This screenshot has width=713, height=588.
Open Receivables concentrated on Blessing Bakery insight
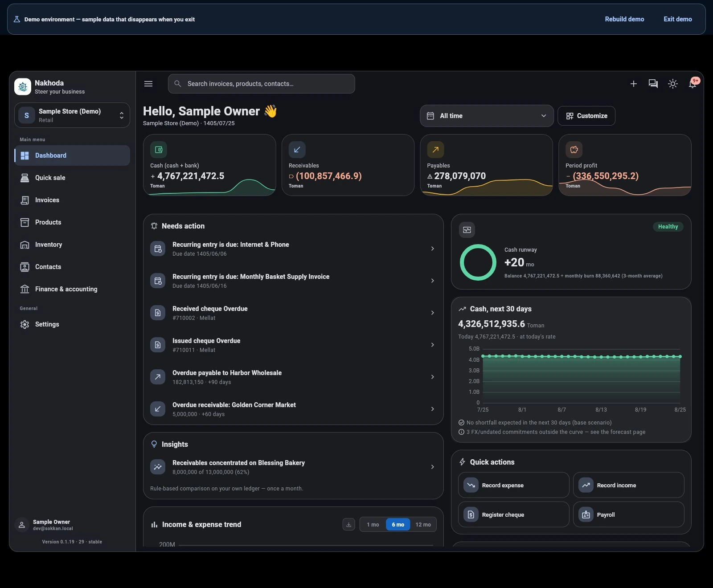point(293,467)
